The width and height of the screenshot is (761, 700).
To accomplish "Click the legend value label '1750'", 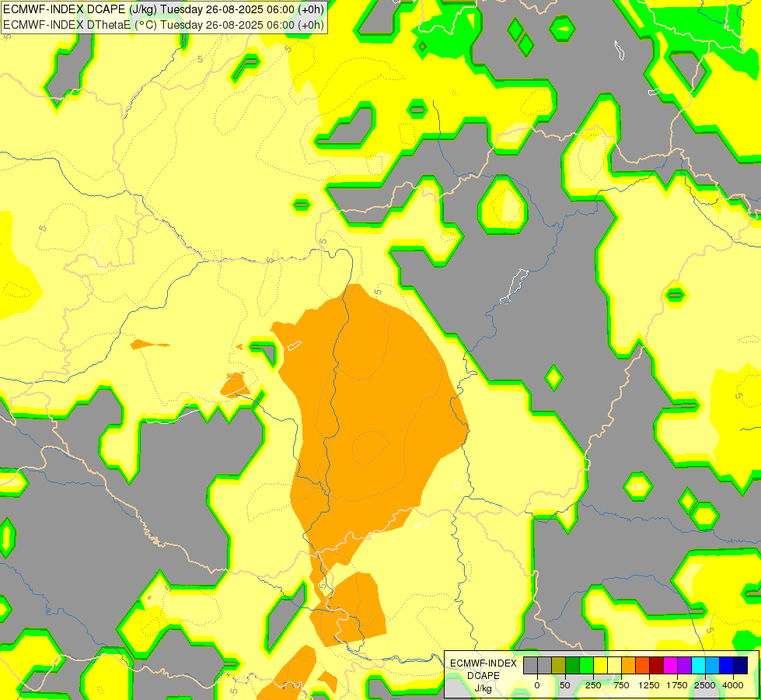I will (x=677, y=685).
